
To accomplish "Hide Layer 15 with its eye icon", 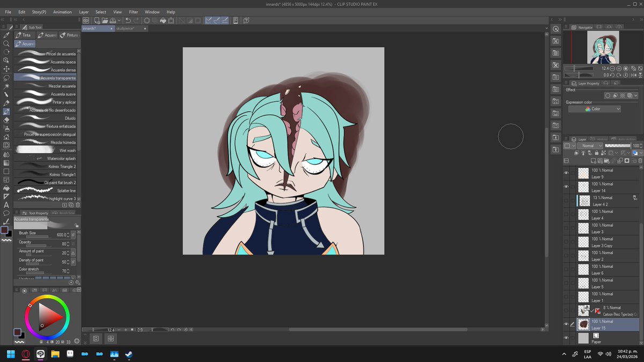I will coord(566,324).
